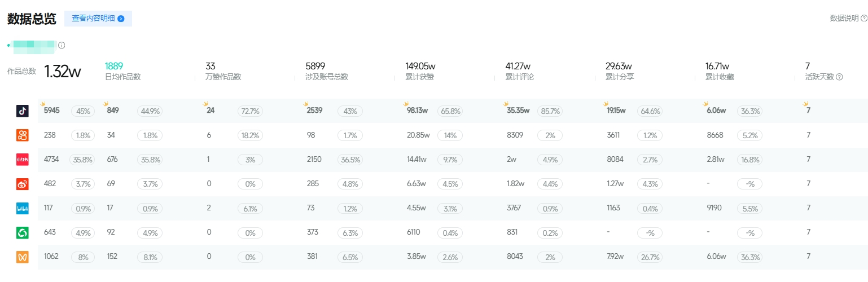Image resolution: width=868 pixels, height=282 pixels.
Task: Click the blue Bilibili platform icon
Action: pos(22,208)
